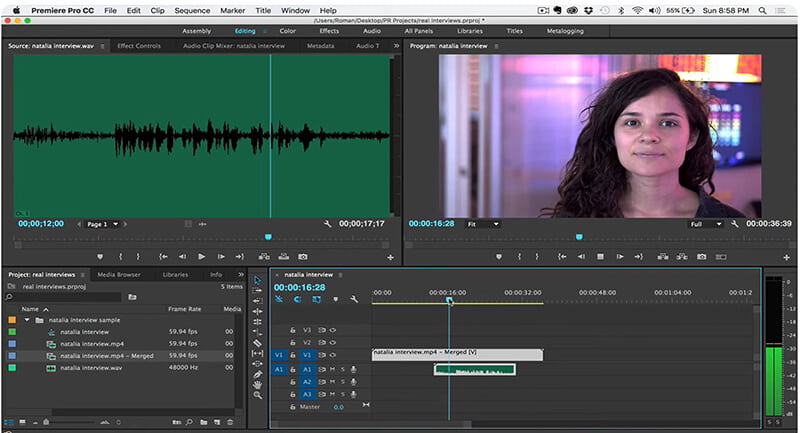Click Go to In button in Program monitor
Image resolution: width=800 pixels, height=433 pixels.
(x=562, y=257)
